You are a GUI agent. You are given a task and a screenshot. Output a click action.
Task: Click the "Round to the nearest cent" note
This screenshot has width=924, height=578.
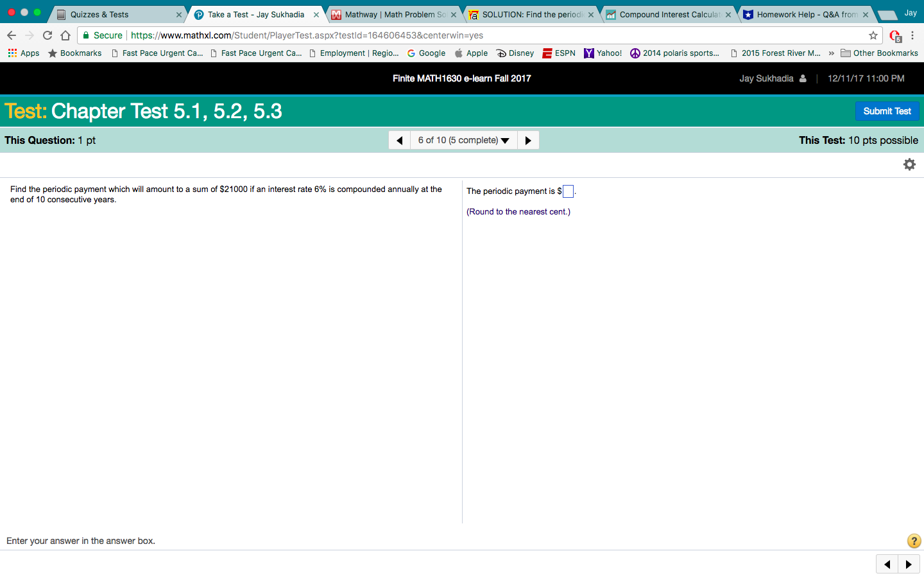tap(518, 212)
